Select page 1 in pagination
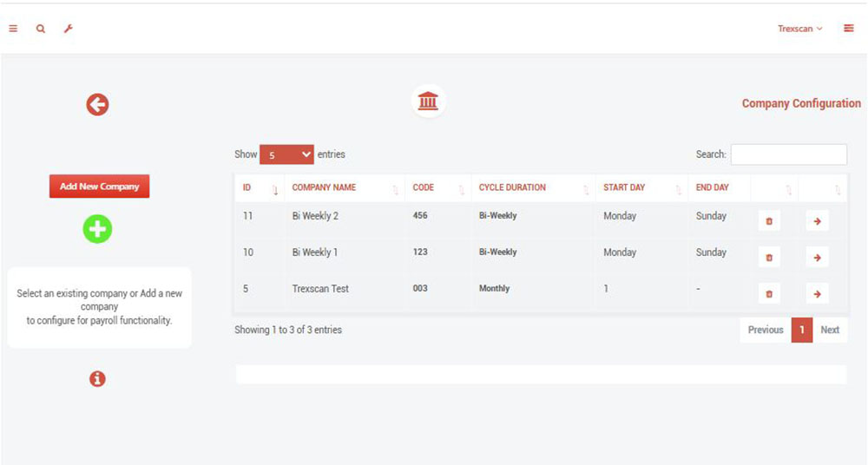 tap(802, 330)
